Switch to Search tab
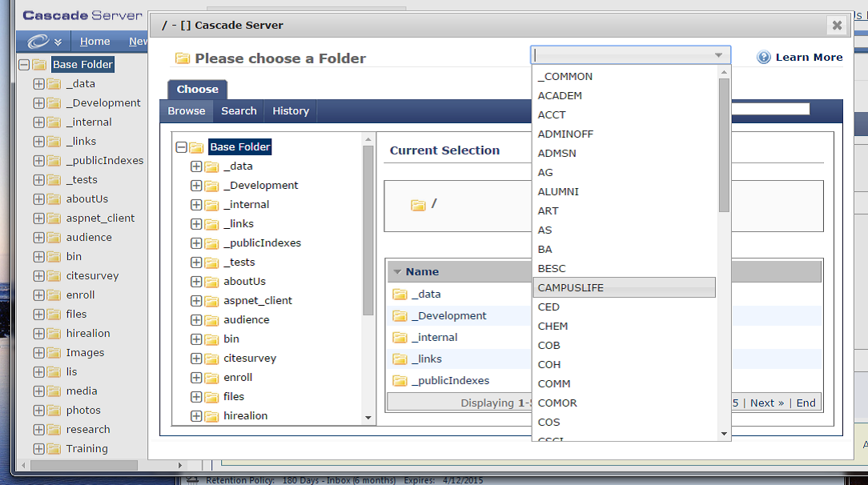Viewport: 868px width, 485px height. point(239,110)
